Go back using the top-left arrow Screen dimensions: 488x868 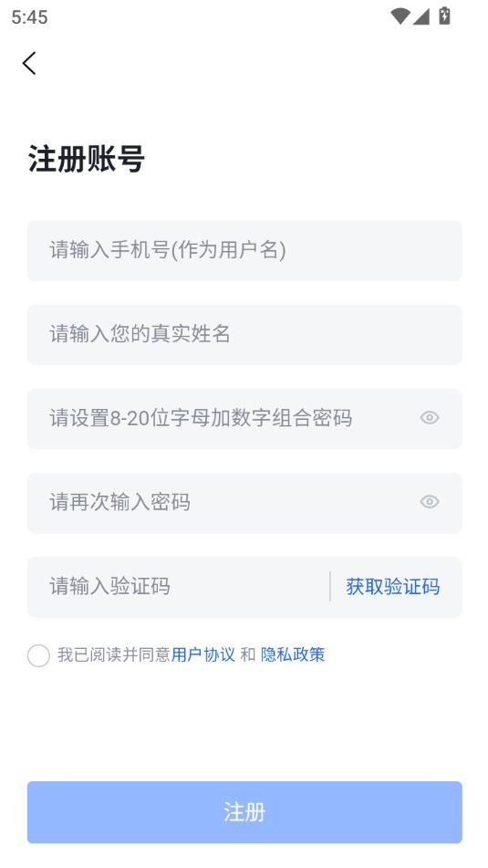pyautogui.click(x=29, y=63)
